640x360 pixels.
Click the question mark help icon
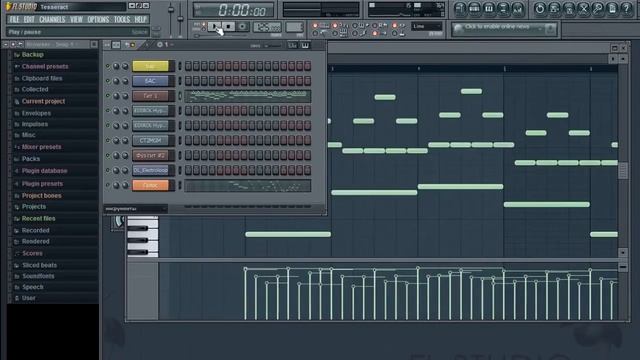click(x=627, y=9)
